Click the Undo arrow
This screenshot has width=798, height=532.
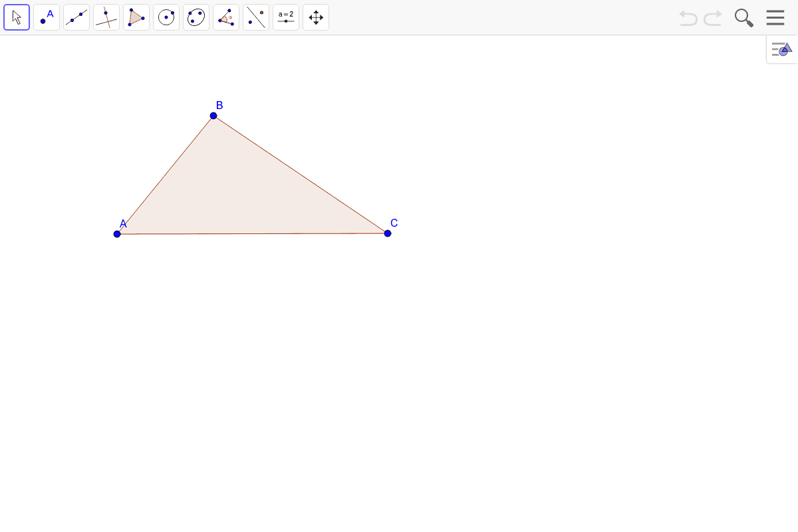[688, 18]
